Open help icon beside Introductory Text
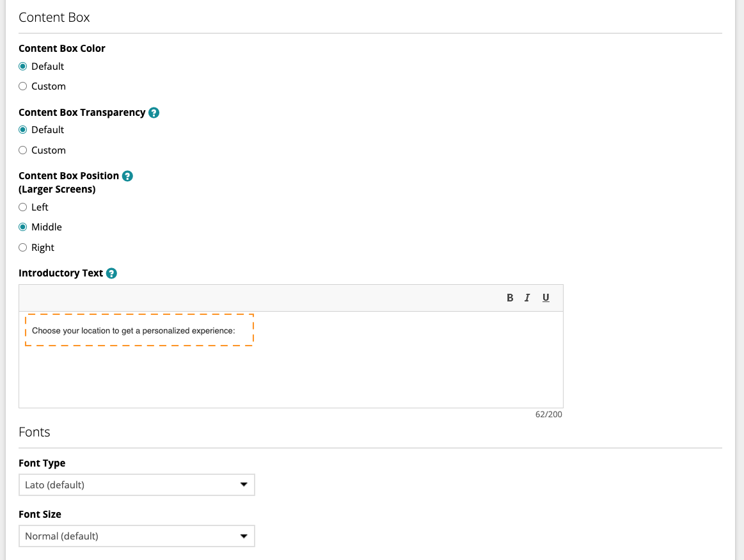The height and width of the screenshot is (560, 744). click(111, 273)
